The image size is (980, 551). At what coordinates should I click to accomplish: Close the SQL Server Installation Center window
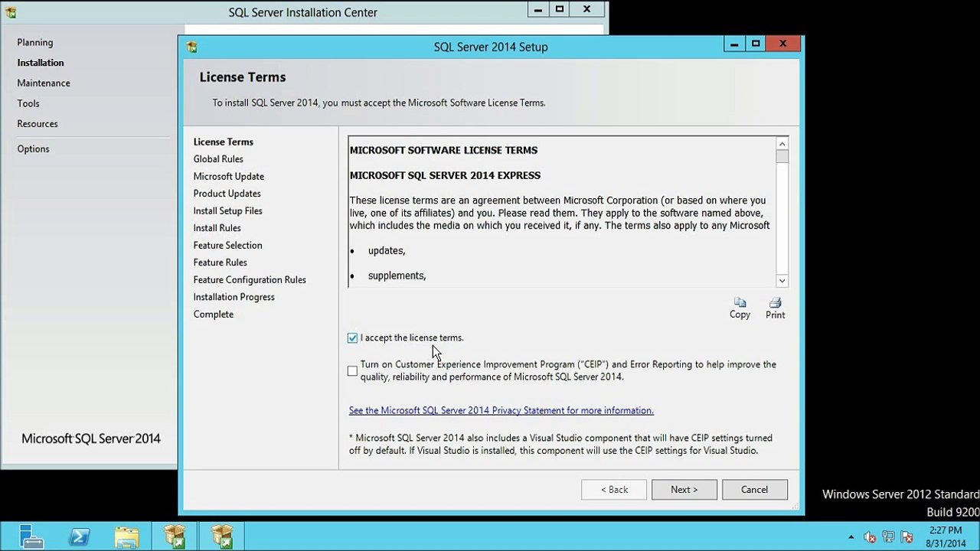(586, 9)
